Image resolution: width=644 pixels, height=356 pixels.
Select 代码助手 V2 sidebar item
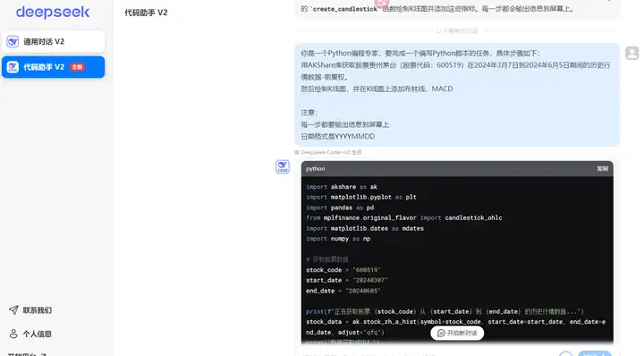53,67
